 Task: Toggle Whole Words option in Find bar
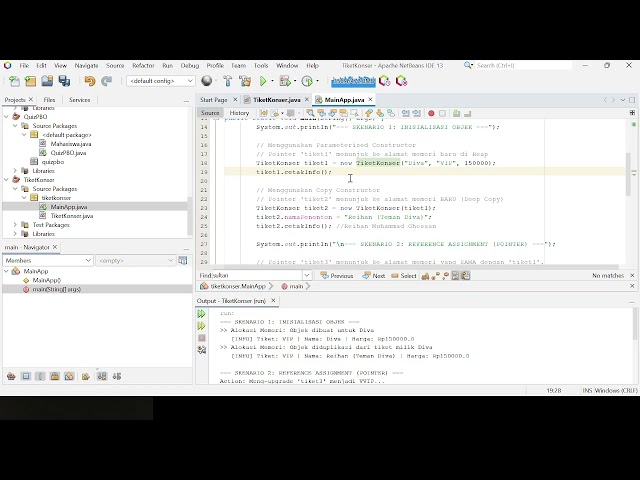[435, 276]
